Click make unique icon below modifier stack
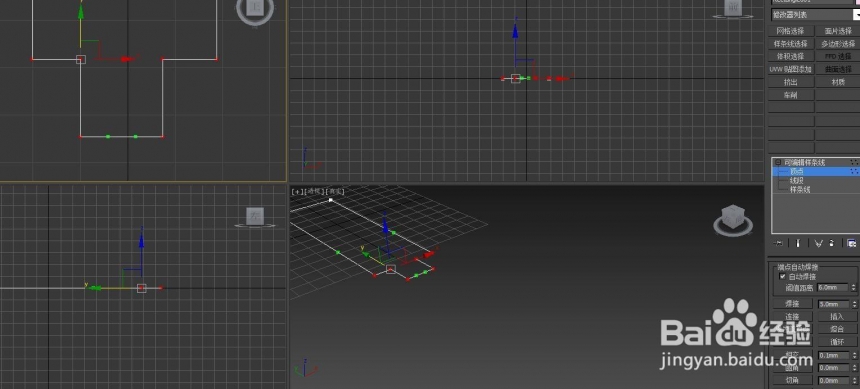The image size is (860, 389). click(818, 243)
